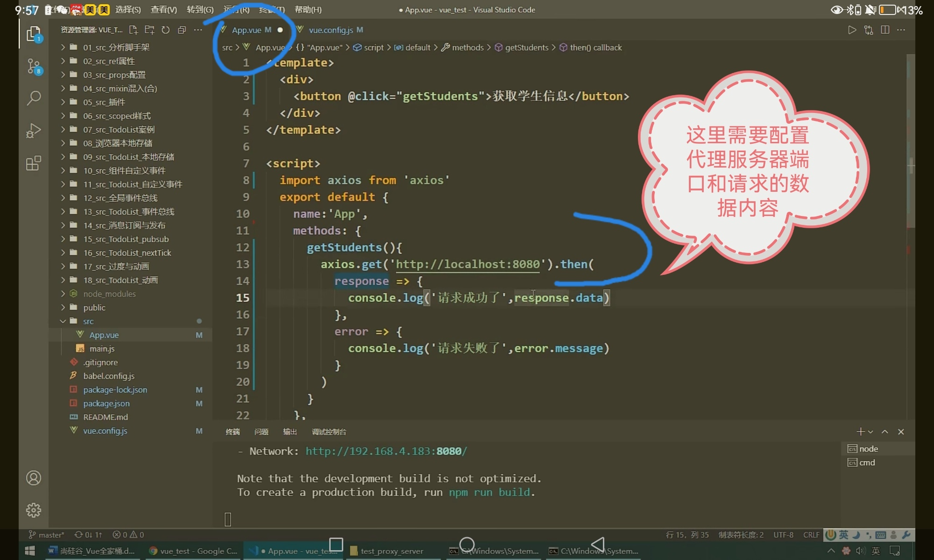Open the Extensions view icon
The width and height of the screenshot is (934, 560).
click(x=34, y=163)
